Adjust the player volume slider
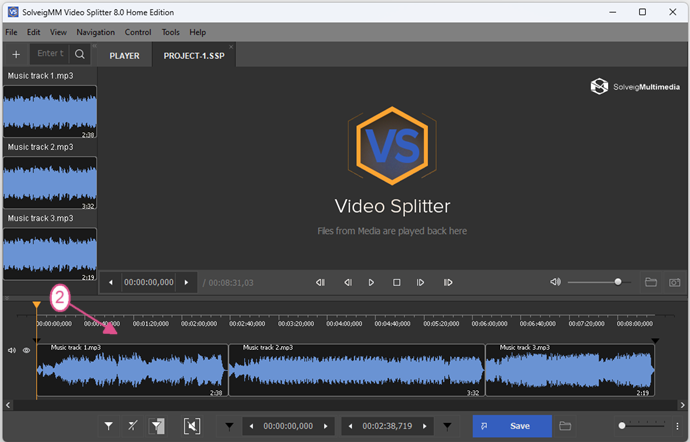The width and height of the screenshot is (690, 442). [599, 282]
